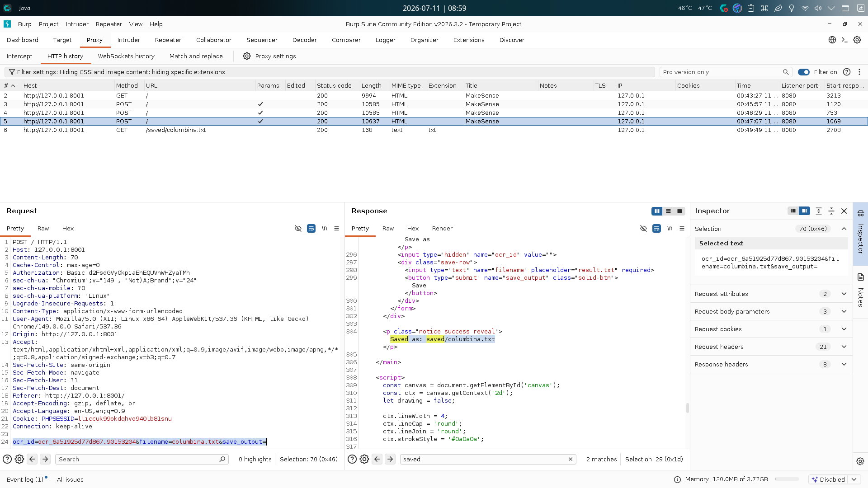Toggle the Filter on switch
Screen dimensions: 868x488
tap(804, 72)
